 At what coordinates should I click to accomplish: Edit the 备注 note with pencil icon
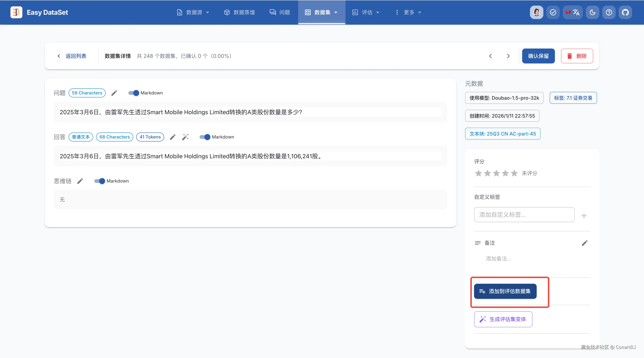tap(585, 243)
